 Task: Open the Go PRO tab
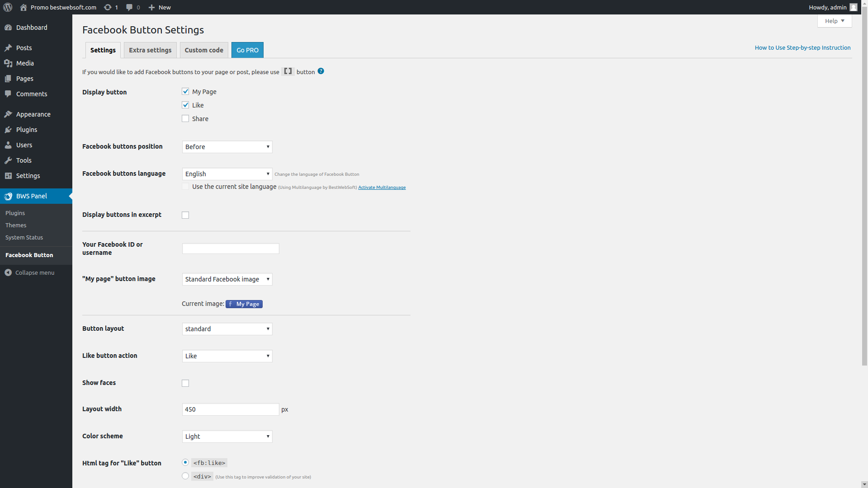coord(247,50)
